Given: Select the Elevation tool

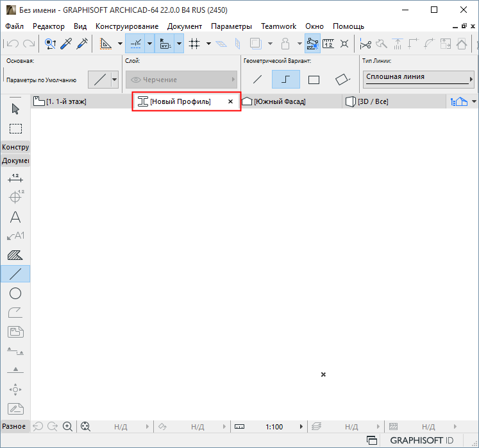Looking at the screenshot, I should click(15, 370).
